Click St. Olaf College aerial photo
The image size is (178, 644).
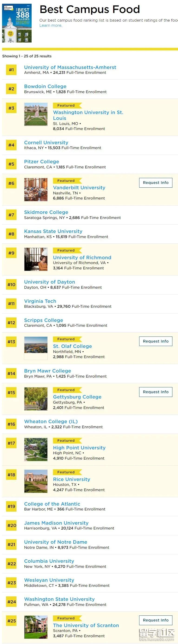point(36,348)
